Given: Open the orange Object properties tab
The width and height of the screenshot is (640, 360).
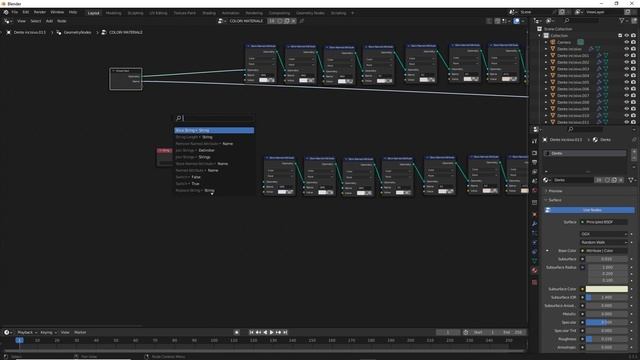Looking at the screenshot, I should pos(534,214).
